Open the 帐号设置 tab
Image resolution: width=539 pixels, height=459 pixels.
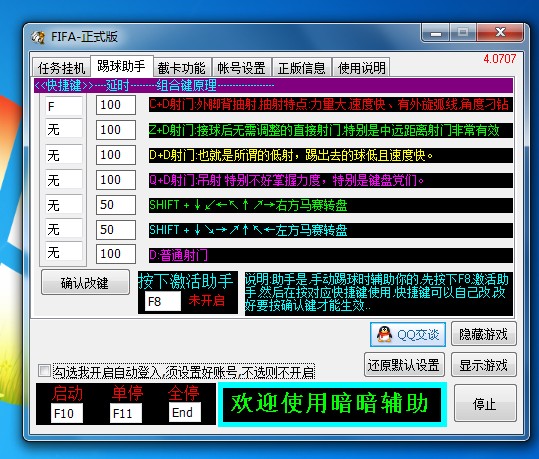(242, 67)
